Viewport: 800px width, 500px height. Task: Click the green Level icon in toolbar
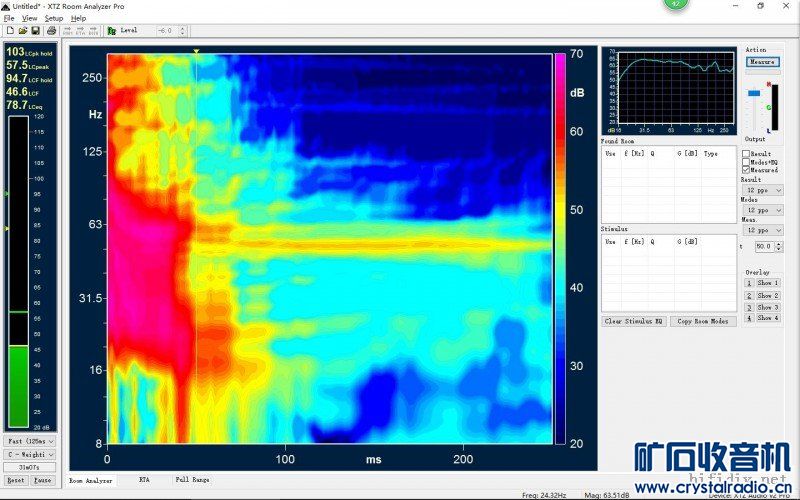pos(112,31)
